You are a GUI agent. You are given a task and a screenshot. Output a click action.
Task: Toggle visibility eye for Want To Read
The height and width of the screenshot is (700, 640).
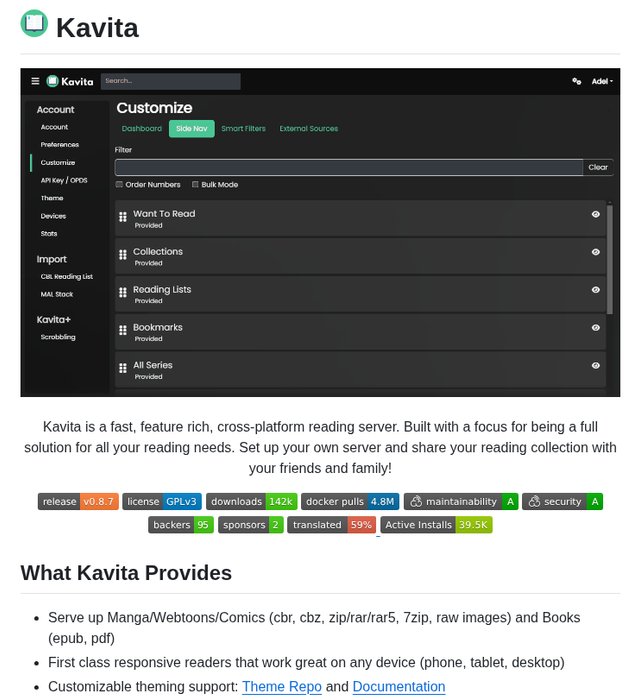[x=596, y=214]
